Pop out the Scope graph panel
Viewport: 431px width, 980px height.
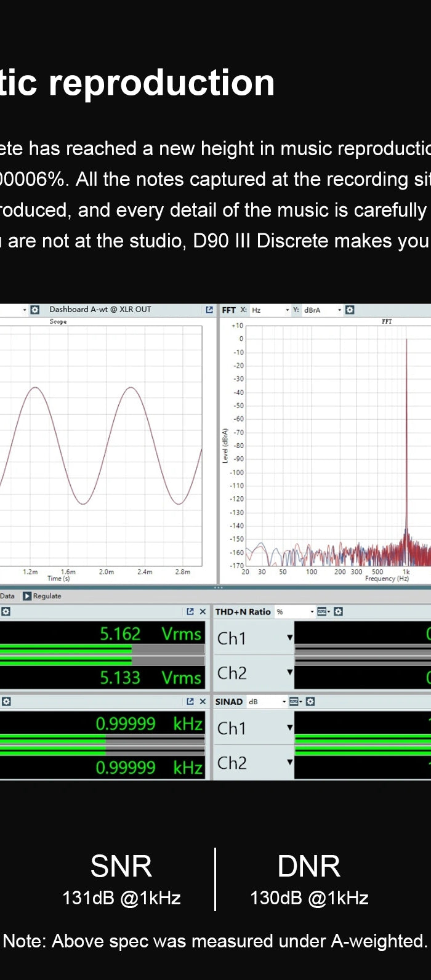(x=209, y=310)
